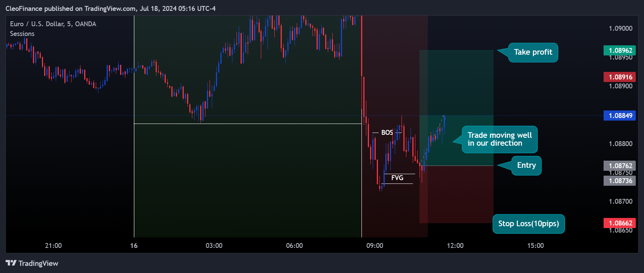Click the Sessions indicator label
Image resolution: width=644 pixels, height=273 pixels.
tap(22, 34)
